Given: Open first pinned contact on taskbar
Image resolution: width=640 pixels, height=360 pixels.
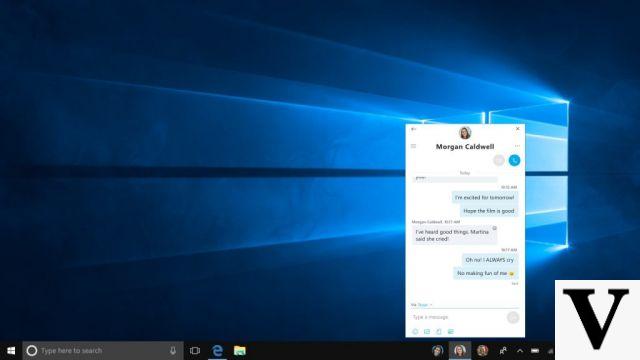Looking at the screenshot, I should pos(437,351).
